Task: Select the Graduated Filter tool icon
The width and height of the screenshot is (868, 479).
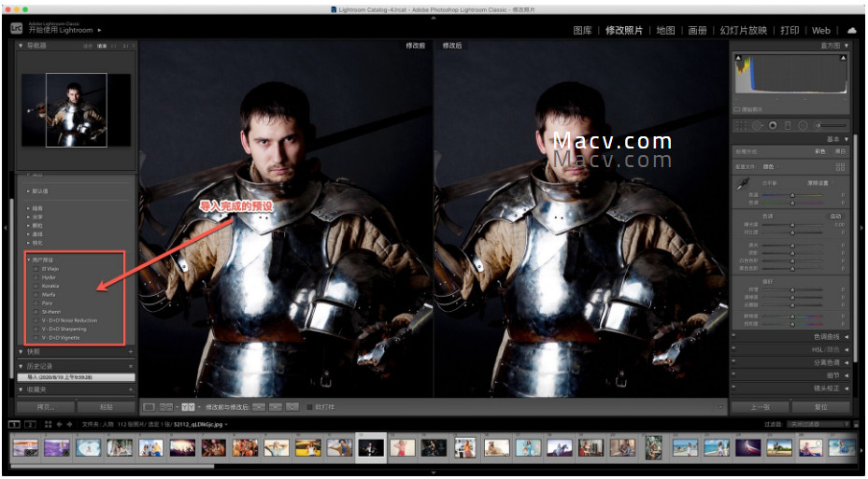Action: tap(788, 125)
